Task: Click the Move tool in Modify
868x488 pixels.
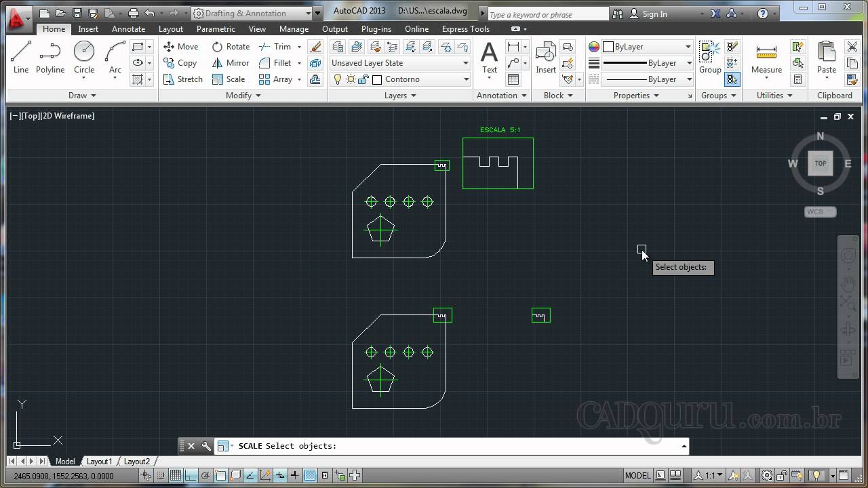Action: (x=181, y=47)
